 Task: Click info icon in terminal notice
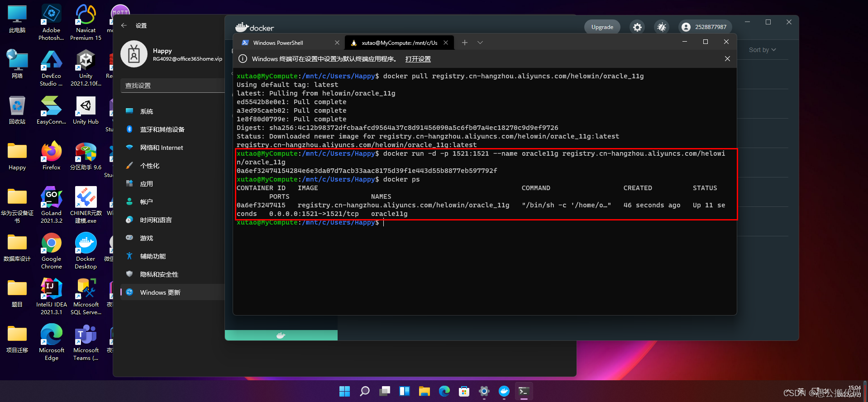coord(243,59)
